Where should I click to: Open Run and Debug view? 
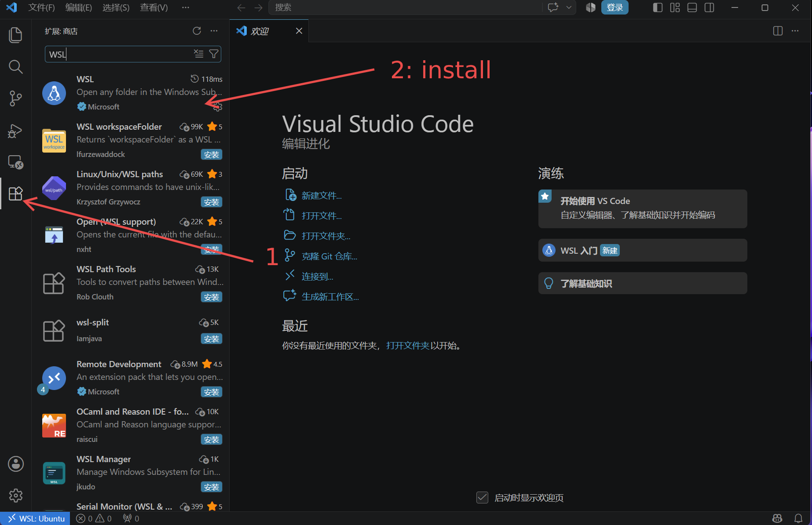click(x=16, y=131)
